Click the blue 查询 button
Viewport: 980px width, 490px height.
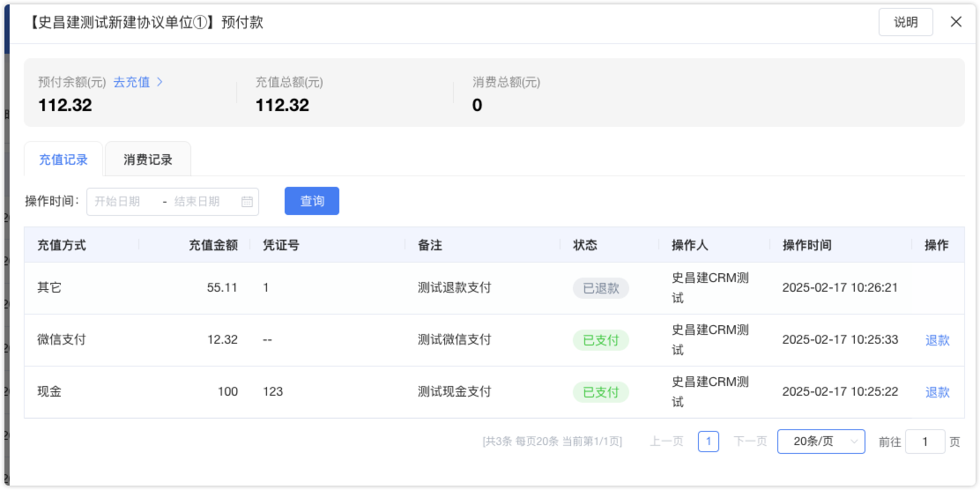coord(312,201)
